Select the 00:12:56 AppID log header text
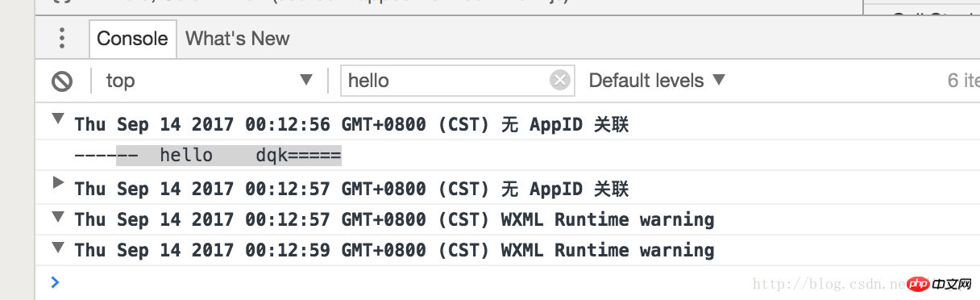The width and height of the screenshot is (980, 300). pos(351,124)
